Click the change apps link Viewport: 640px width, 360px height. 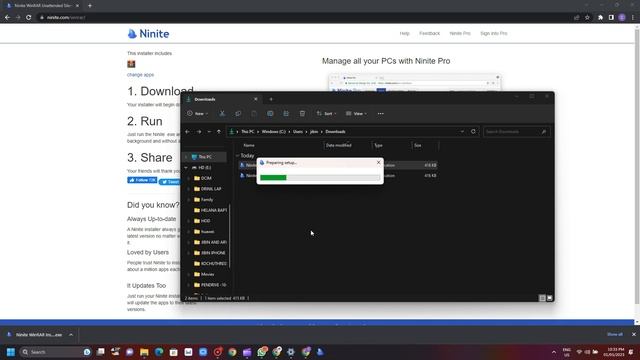140,75
